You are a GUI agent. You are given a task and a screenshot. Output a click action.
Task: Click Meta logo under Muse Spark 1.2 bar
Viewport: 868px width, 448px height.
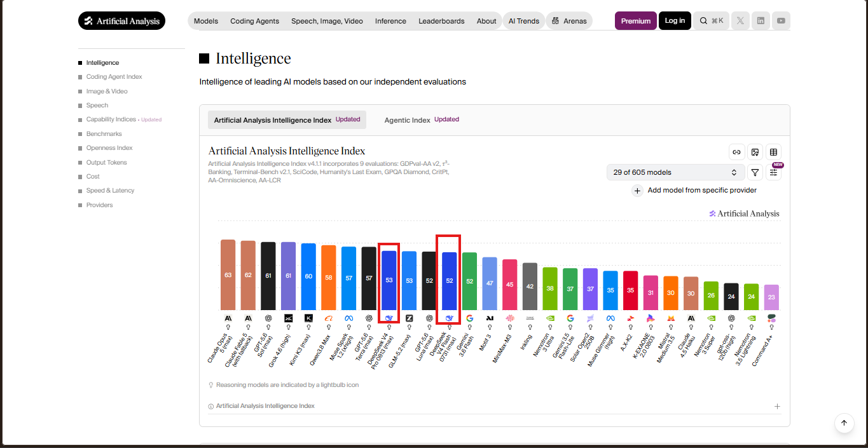[348, 318]
